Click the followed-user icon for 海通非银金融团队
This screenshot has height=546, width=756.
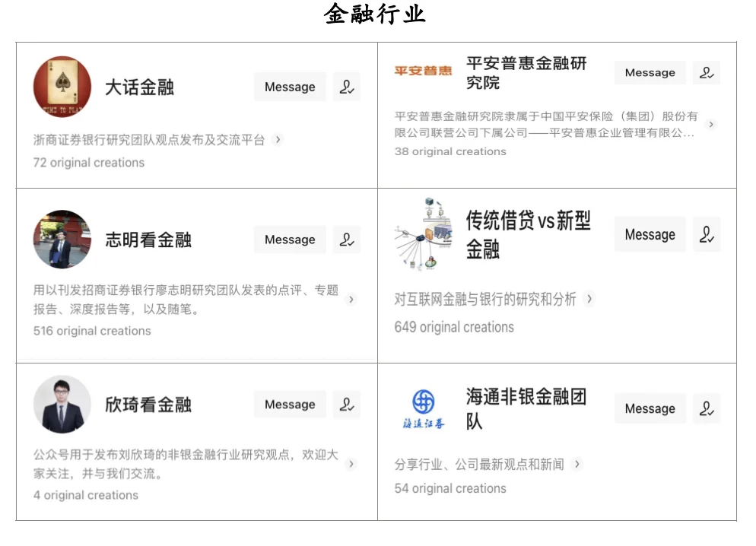tap(707, 408)
